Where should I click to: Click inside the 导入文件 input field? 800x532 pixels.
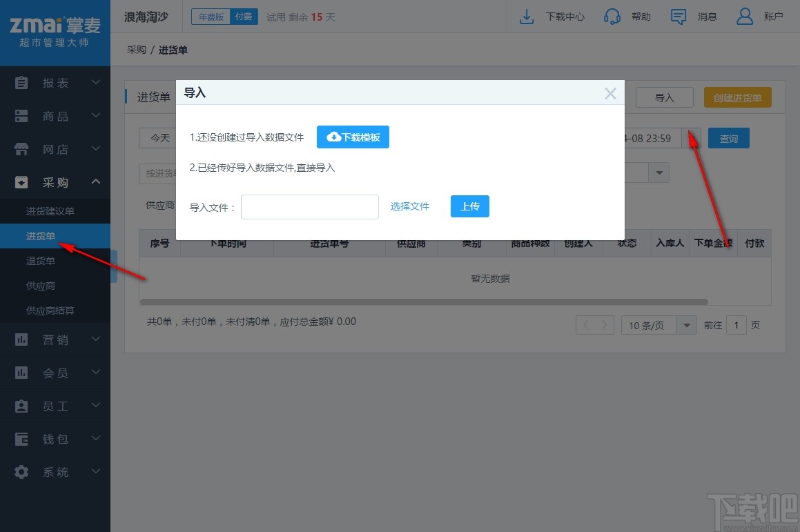tap(309, 206)
